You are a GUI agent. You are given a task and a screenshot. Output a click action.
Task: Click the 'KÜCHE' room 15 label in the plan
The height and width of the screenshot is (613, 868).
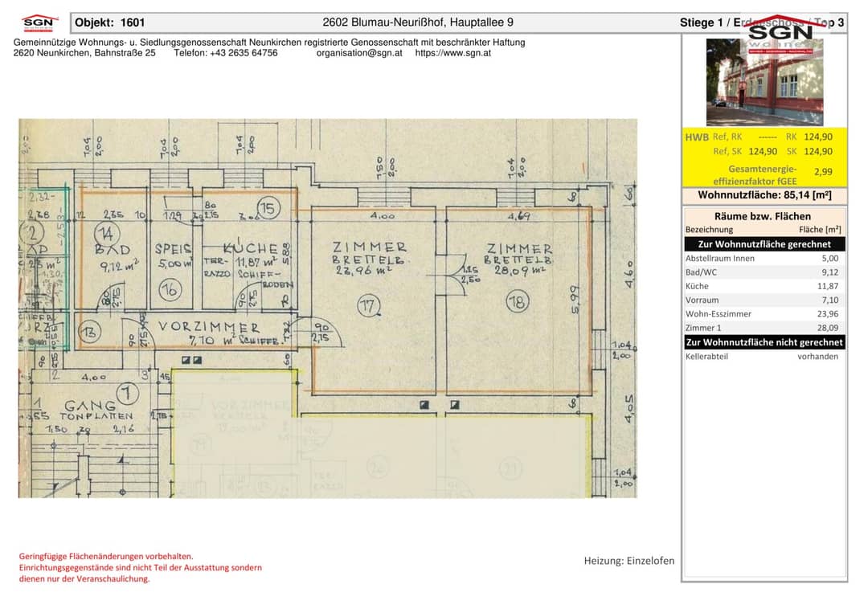[250, 248]
